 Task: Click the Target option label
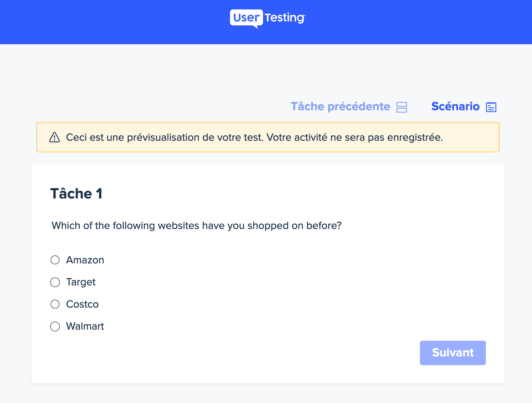[x=81, y=282]
